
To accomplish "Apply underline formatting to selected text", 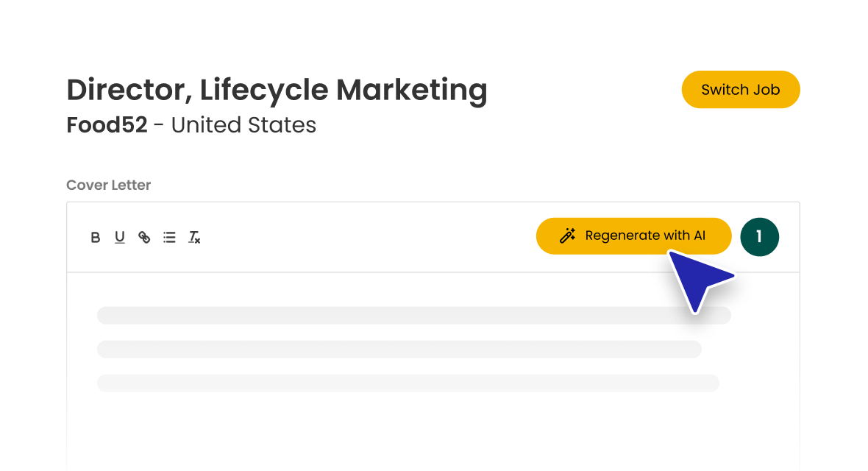I will tap(120, 237).
